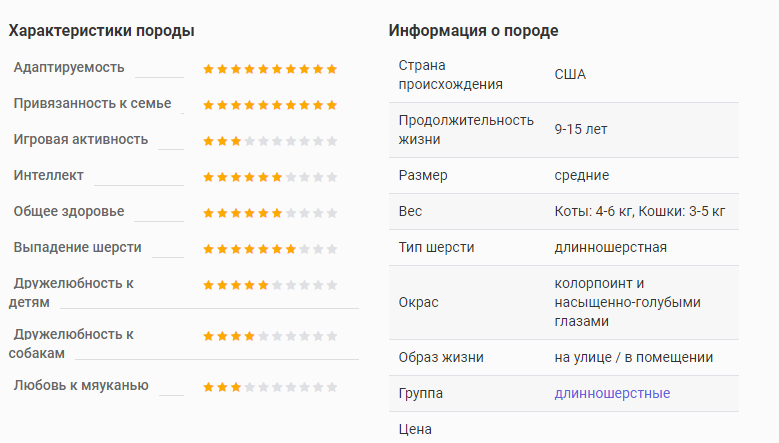Click the Привязанность к семье star rating
Screen dimensions: 779x443
click(270, 105)
